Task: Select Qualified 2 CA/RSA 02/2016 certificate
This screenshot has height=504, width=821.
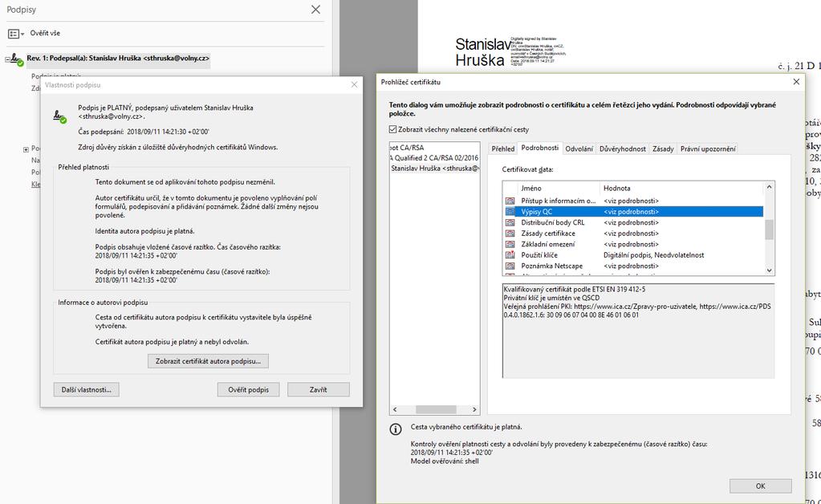Action: (x=435, y=157)
